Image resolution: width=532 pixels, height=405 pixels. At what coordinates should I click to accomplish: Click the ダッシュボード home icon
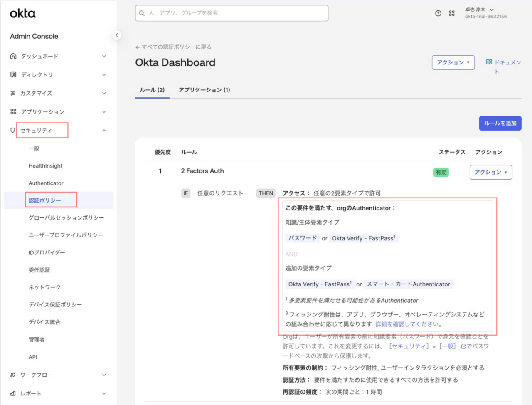(x=13, y=56)
